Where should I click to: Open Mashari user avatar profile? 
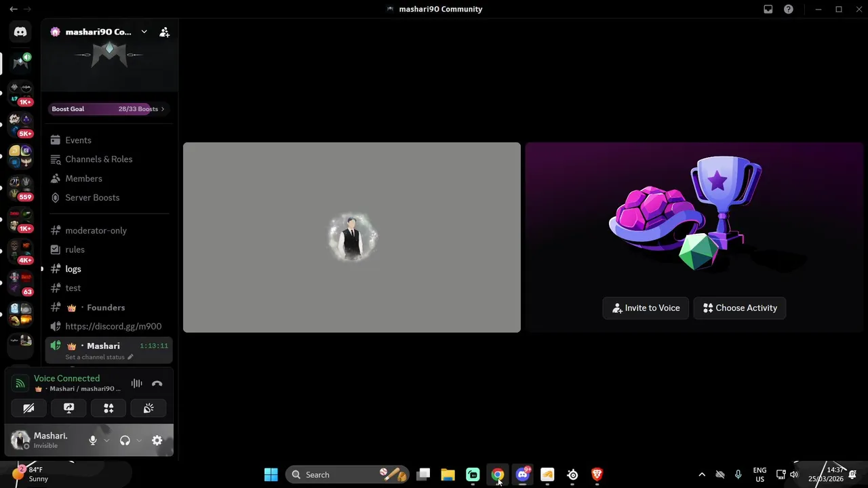point(20,440)
